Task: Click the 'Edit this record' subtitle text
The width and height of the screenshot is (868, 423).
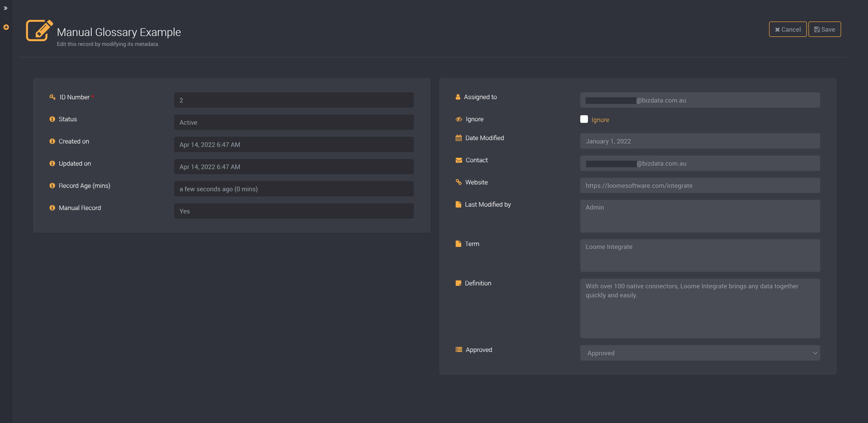Action: tap(108, 44)
